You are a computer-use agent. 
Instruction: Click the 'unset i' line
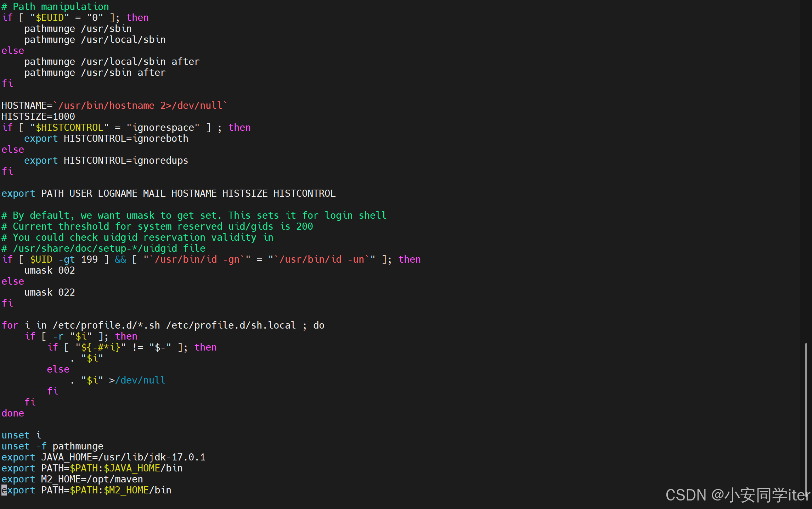pos(21,435)
